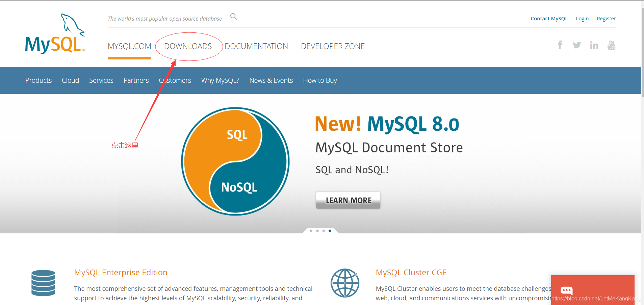Click the "SQL and NoSQL!" banner text

(x=352, y=170)
